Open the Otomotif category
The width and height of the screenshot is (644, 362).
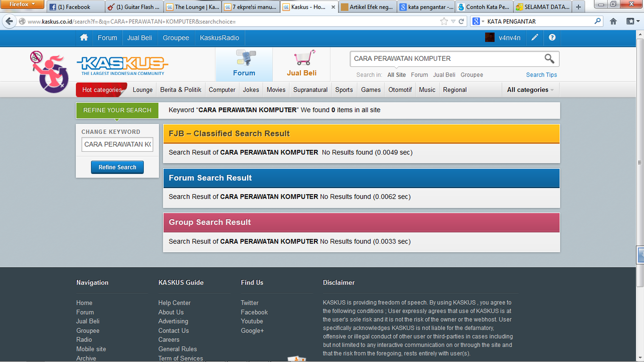pos(400,90)
